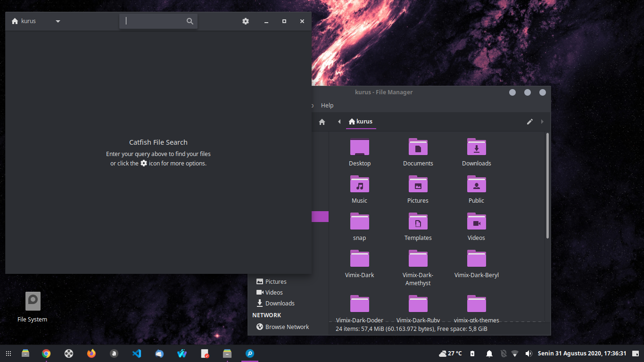Viewport: 644px width, 362px height.
Task: Select Downloads in the File Manager sidebar
Action: (279, 303)
